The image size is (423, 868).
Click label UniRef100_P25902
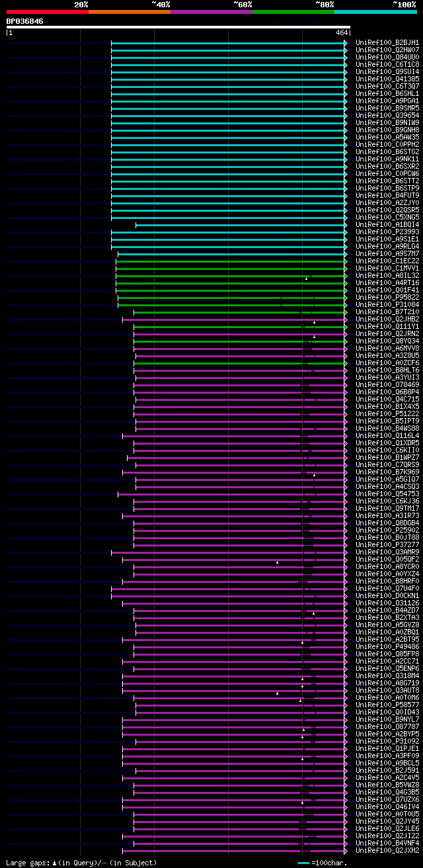387,530
